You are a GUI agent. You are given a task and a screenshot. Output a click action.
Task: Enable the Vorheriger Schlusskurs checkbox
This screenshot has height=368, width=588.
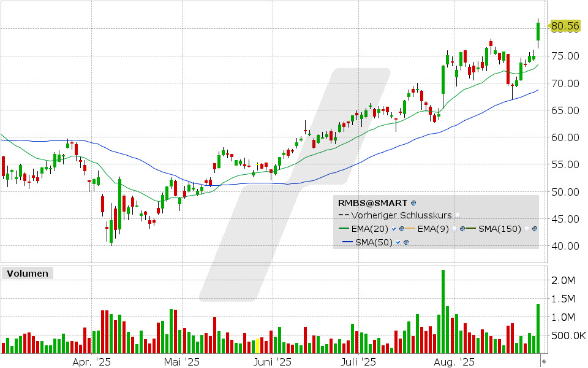click(457, 215)
